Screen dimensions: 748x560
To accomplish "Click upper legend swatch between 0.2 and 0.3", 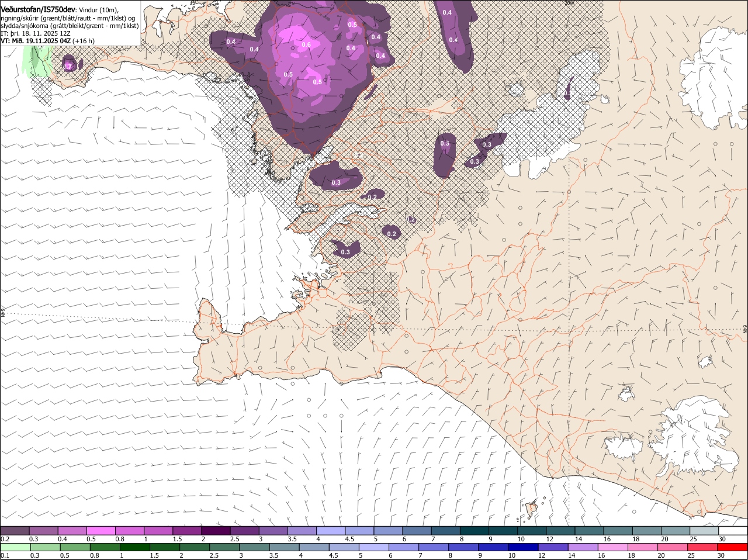I will point(15,531).
